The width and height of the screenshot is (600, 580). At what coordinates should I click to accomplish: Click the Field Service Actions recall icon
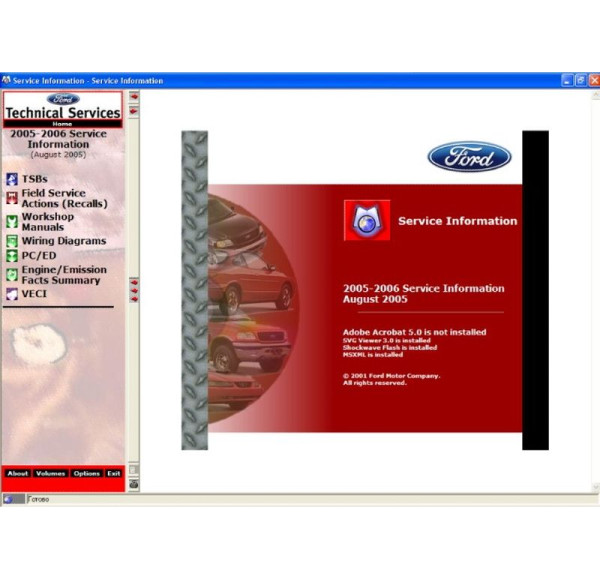click(x=12, y=198)
